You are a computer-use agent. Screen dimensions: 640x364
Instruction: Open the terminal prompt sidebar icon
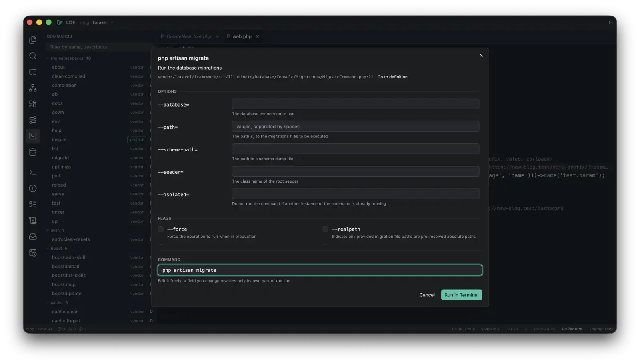tap(33, 172)
